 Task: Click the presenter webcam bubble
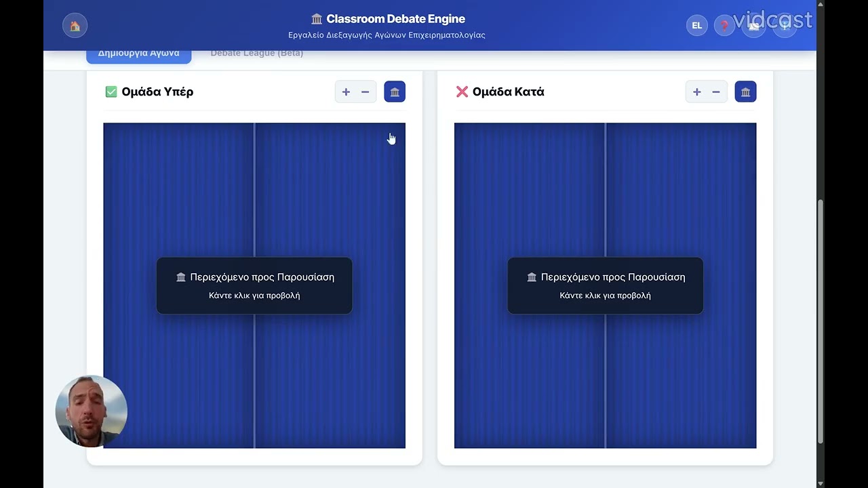(91, 411)
